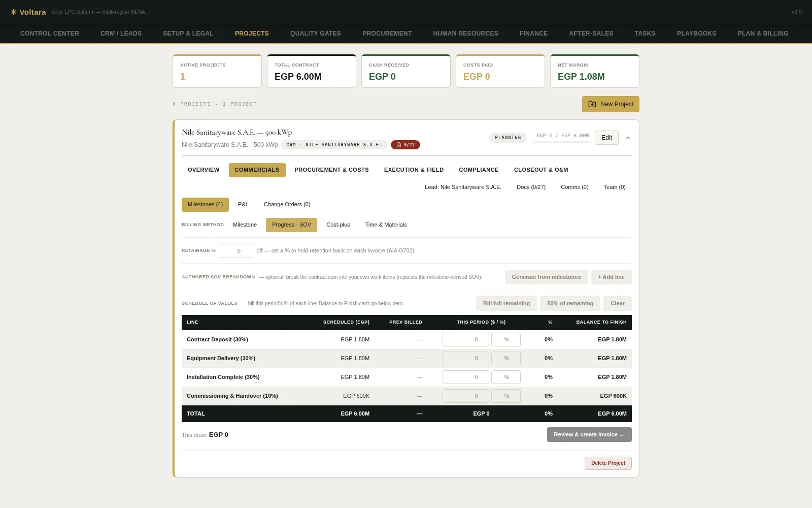812x508 pixels.
Task: Click 50% of remaining button
Action: 570,304
